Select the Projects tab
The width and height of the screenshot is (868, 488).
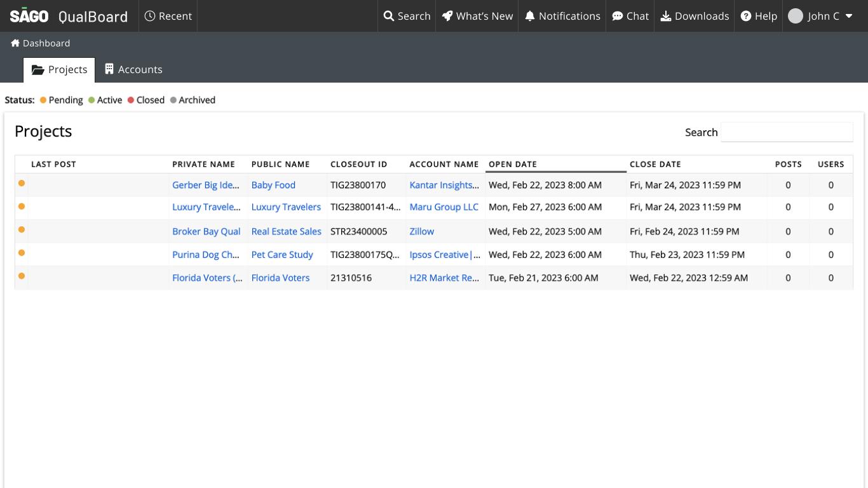[59, 70]
